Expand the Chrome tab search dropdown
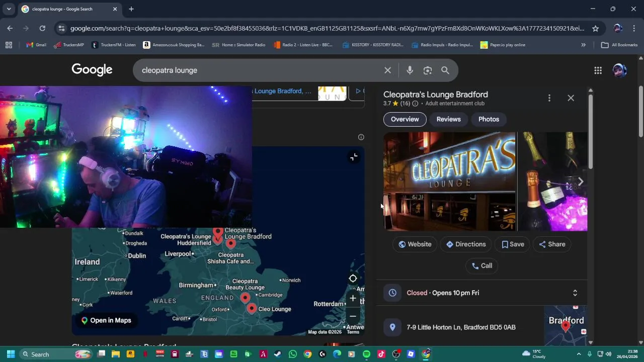The width and height of the screenshot is (644, 362). tap(9, 9)
